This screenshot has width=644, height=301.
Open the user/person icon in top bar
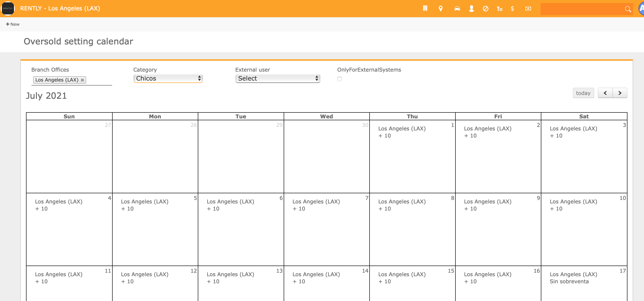tap(472, 9)
